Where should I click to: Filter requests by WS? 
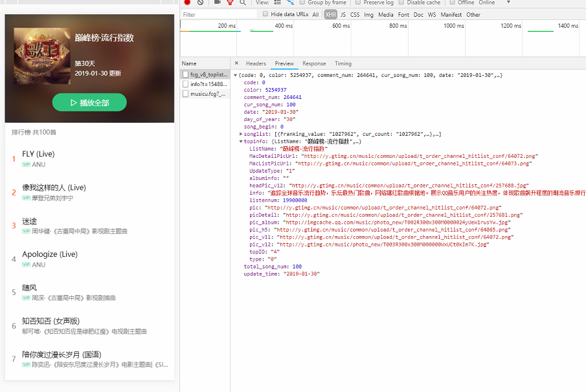point(432,15)
